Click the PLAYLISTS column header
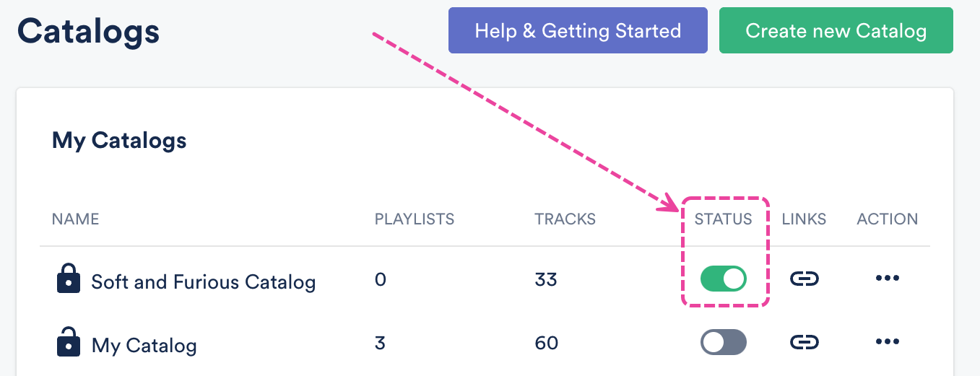Screen dimensions: 980x376 pos(415,219)
